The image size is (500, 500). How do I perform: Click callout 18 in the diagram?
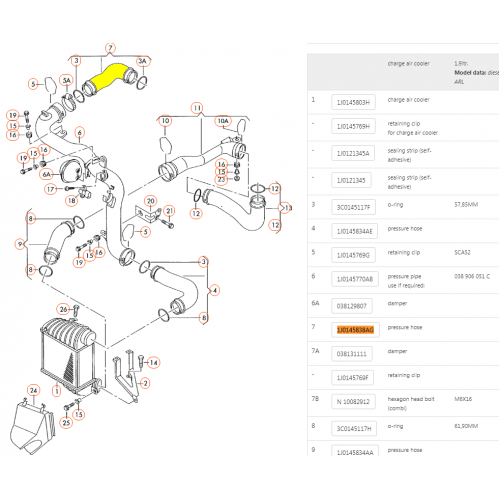[72, 200]
